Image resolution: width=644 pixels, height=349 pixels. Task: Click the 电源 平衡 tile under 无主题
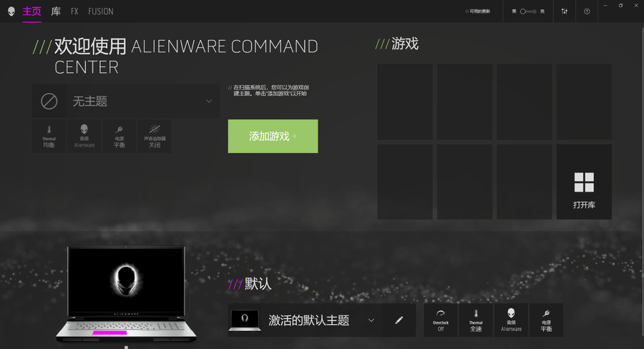119,136
